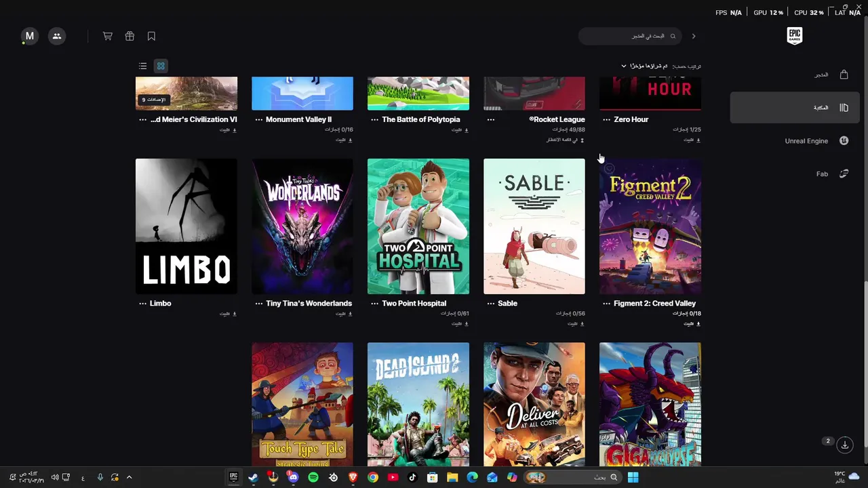The height and width of the screenshot is (488, 868).
Task: Install Tiny Tina's Wonderlands
Action: [344, 314]
